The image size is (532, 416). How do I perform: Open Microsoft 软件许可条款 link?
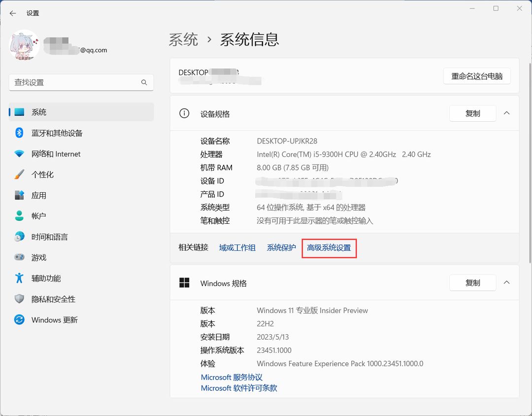pyautogui.click(x=239, y=388)
